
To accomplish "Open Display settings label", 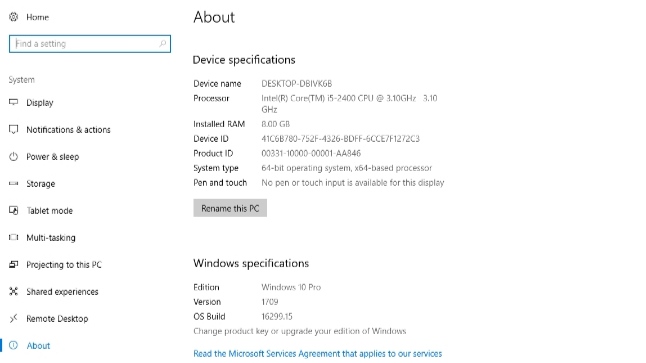I will pyautogui.click(x=40, y=103).
